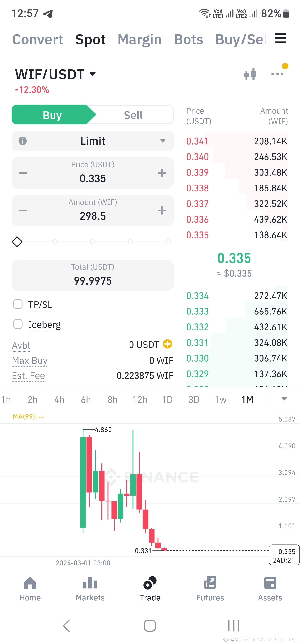Tap the Max Buy label
The height and width of the screenshot is (644, 300).
tap(29, 361)
